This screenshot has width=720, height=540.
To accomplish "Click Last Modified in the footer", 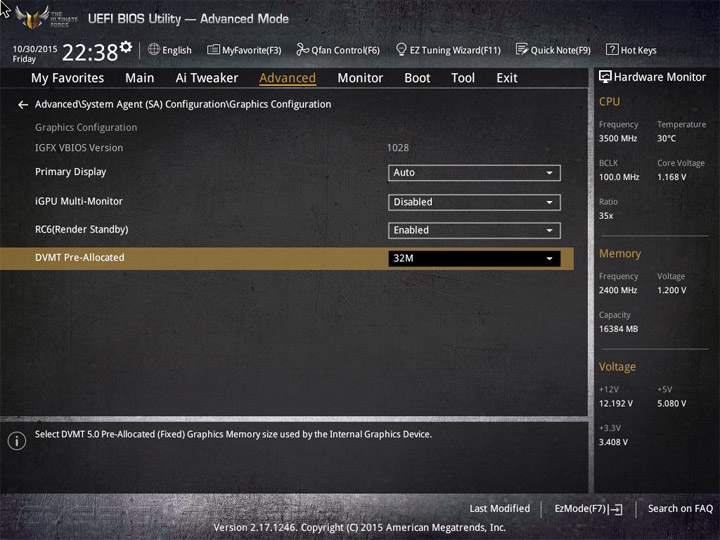I will pyautogui.click(x=500, y=508).
